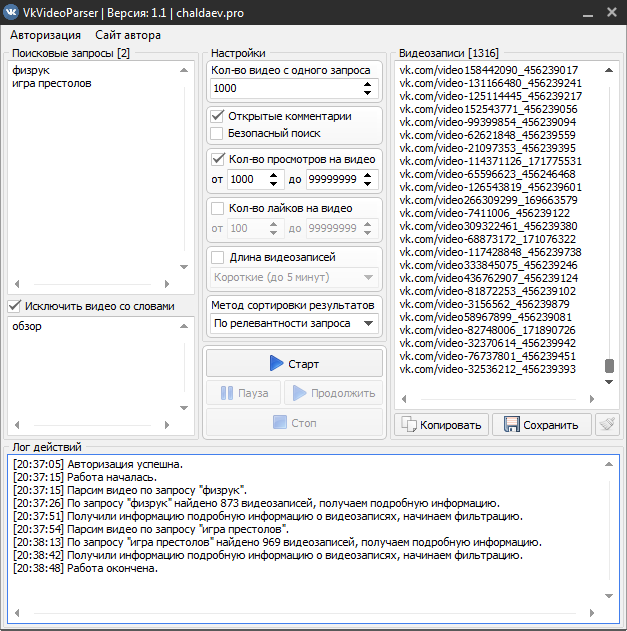Open the Короткие (до 5 минут) dropdown
The image size is (627, 631).
[x=294, y=277]
